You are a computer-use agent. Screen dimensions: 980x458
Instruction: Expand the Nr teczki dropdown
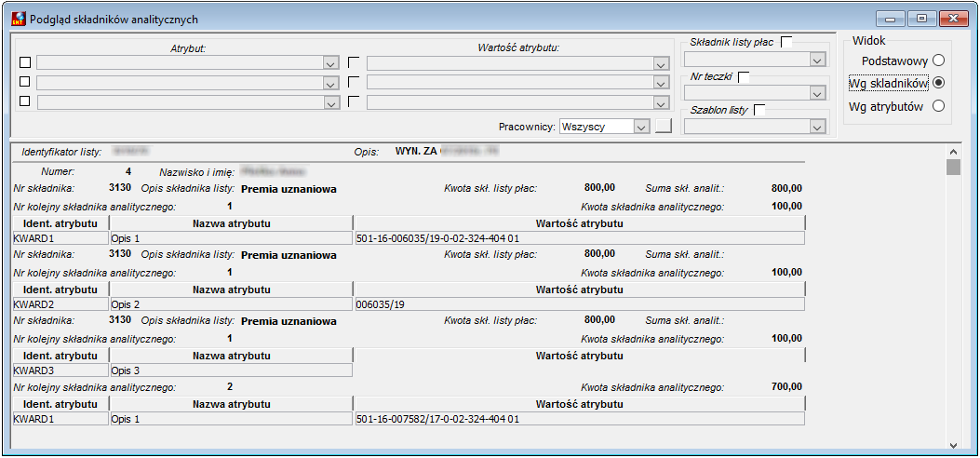point(816,93)
